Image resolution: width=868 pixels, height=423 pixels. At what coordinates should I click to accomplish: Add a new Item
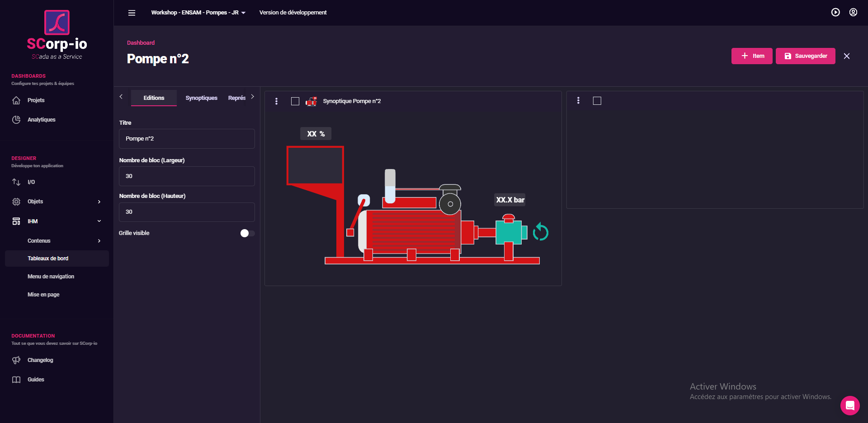(752, 56)
